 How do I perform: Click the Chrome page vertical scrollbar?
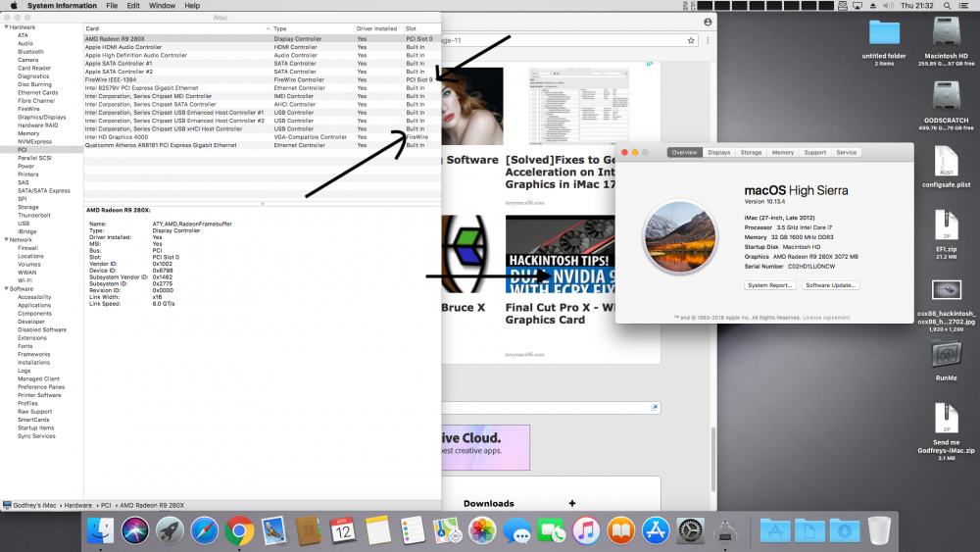[713, 459]
